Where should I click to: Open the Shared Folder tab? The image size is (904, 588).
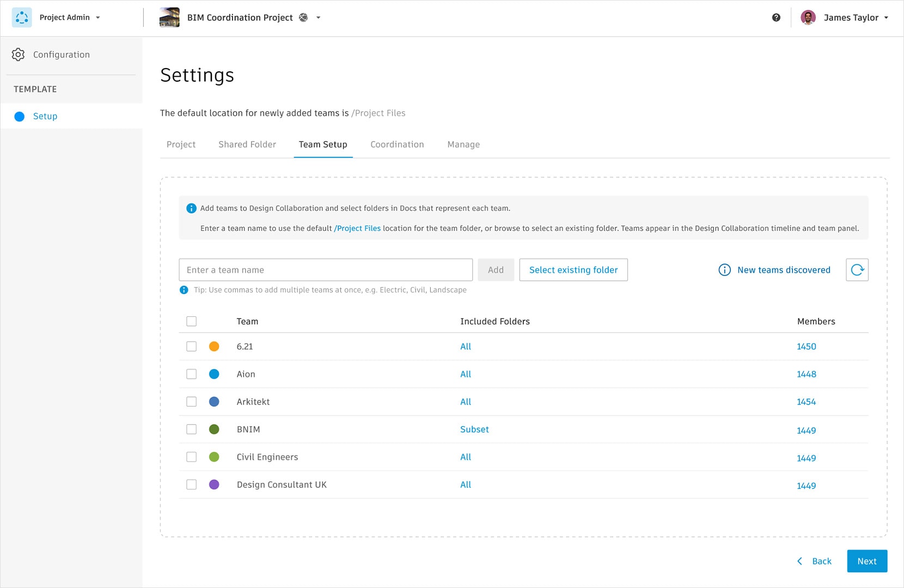tap(247, 144)
